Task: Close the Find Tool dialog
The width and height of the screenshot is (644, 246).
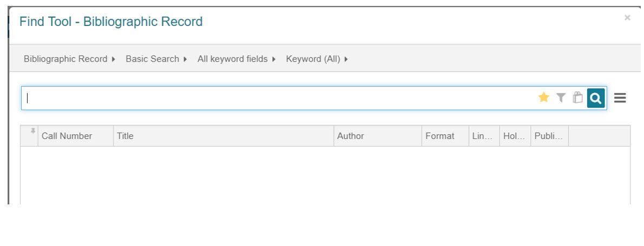Action: coord(627,18)
